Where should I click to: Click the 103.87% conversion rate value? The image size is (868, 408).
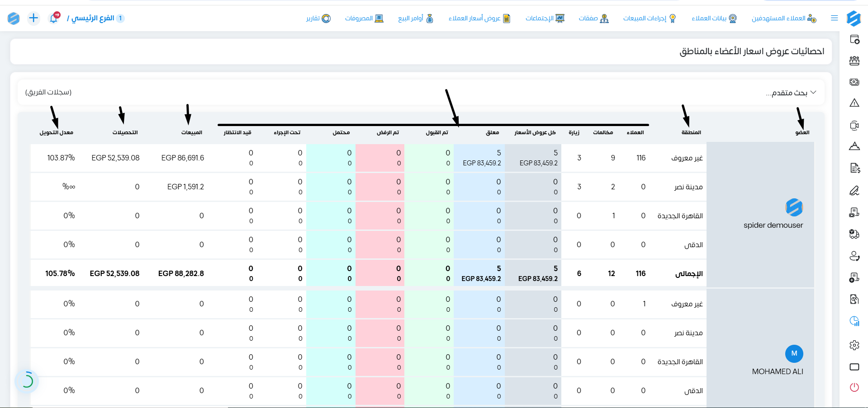pyautogui.click(x=61, y=158)
